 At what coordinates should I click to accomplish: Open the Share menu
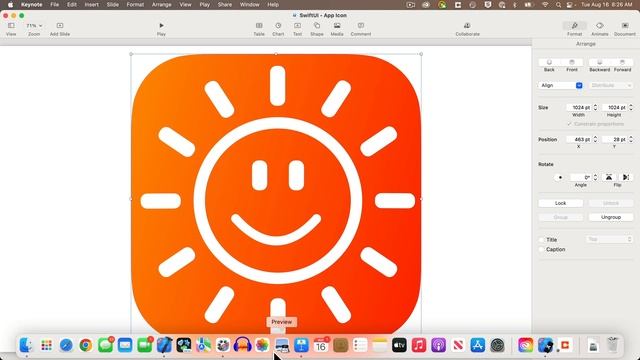224,4
